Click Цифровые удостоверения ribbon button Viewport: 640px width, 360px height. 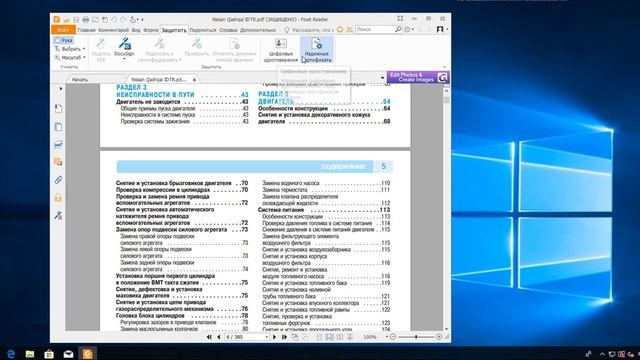(x=280, y=50)
